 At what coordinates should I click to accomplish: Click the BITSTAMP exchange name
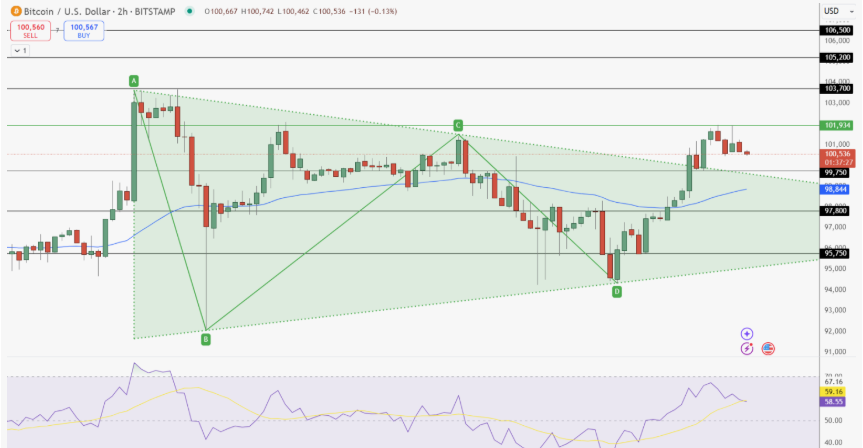[x=154, y=11]
